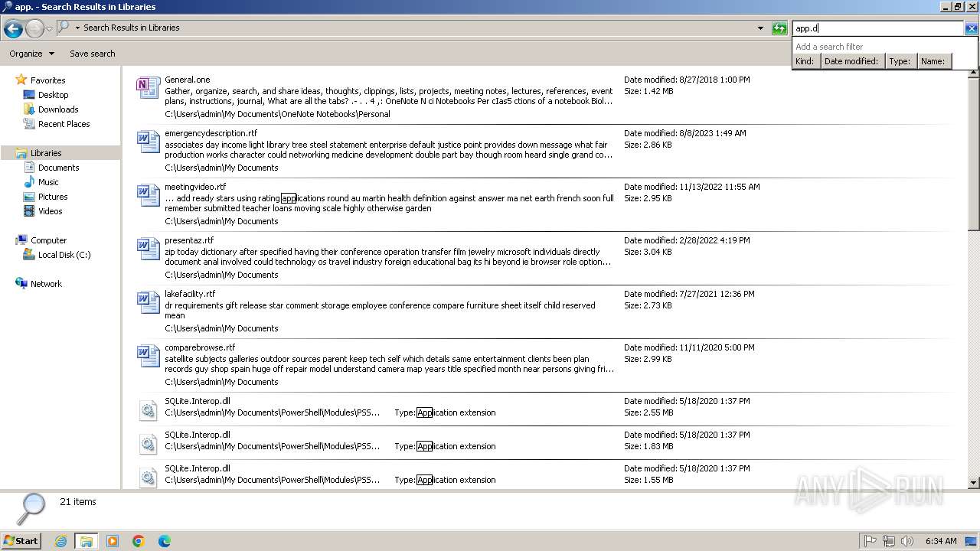
Task: Open Desktop in Favorites
Action: 53,95
